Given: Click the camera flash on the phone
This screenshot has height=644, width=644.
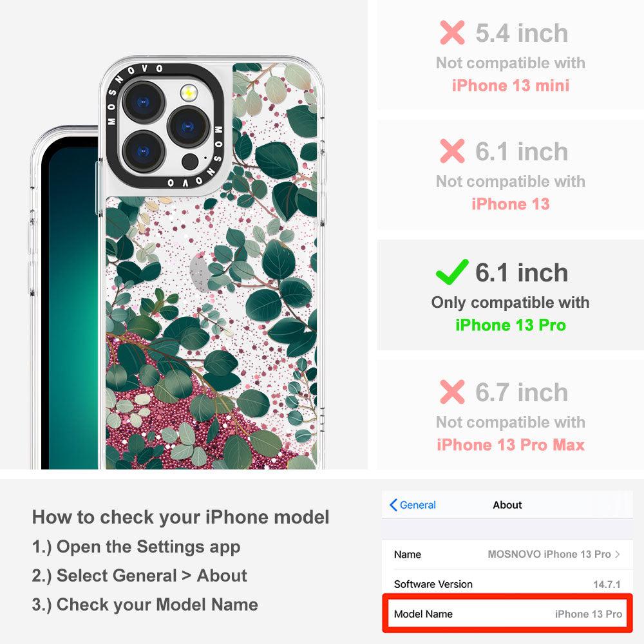Looking at the screenshot, I should click(x=189, y=93).
